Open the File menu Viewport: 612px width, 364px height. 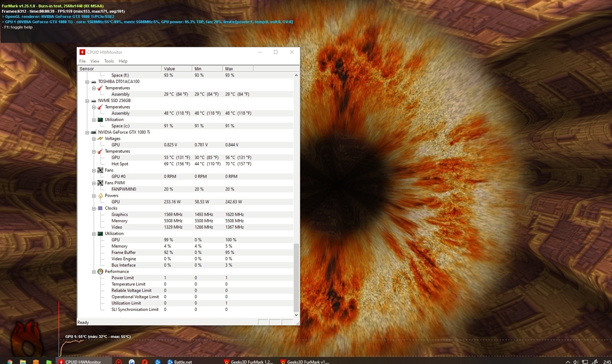click(82, 61)
